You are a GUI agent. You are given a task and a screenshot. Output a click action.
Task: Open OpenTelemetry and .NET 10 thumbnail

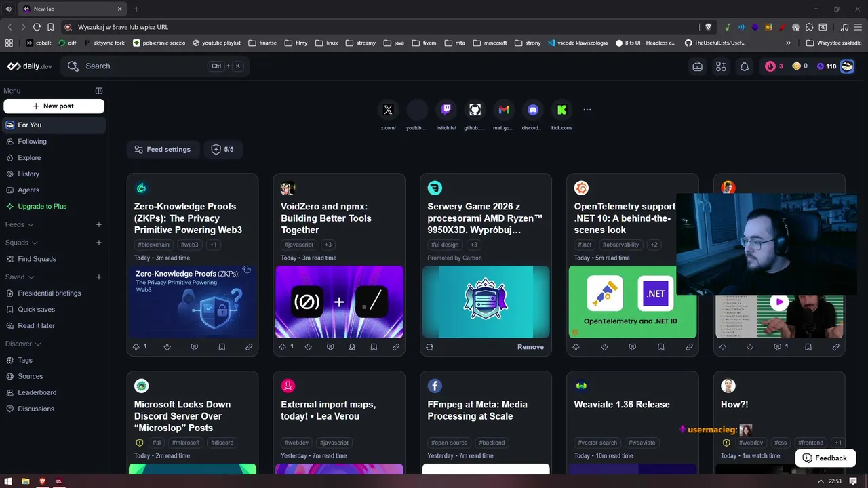pos(633,302)
